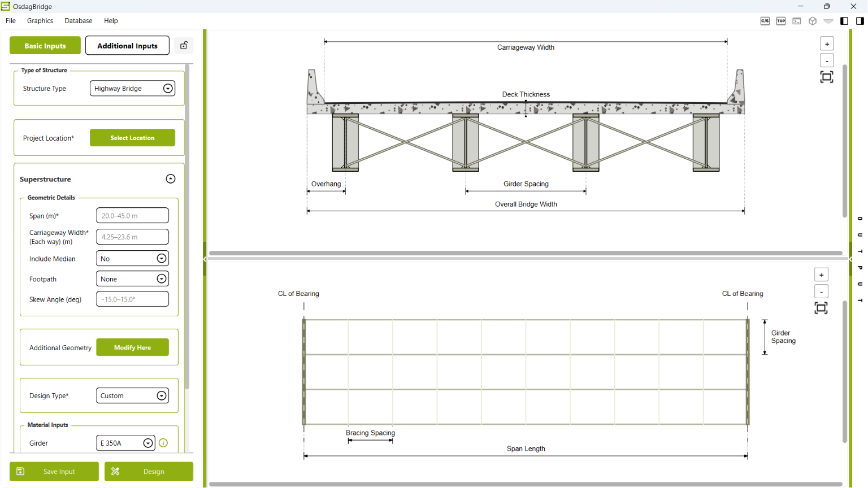Image resolution: width=868 pixels, height=488 pixels.
Task: Zoom out of the cross-section view
Action: pyautogui.click(x=827, y=60)
